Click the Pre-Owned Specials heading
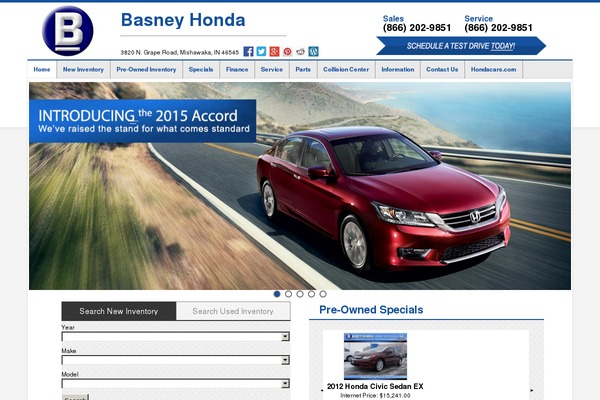600x400 pixels. [x=371, y=310]
